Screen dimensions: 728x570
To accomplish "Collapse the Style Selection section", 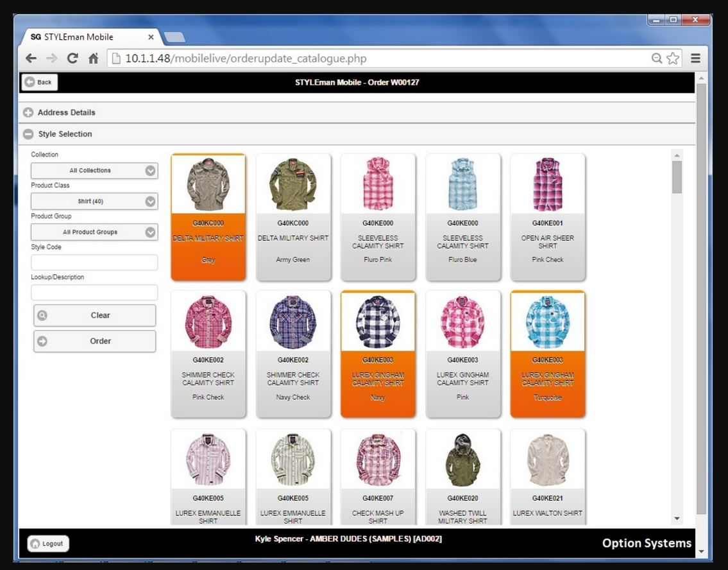I will click(x=357, y=134).
